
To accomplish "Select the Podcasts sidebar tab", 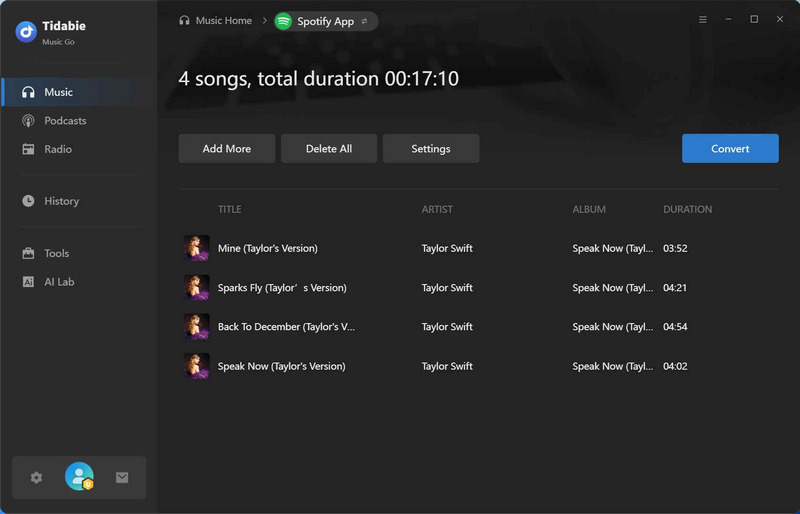I will [x=79, y=120].
